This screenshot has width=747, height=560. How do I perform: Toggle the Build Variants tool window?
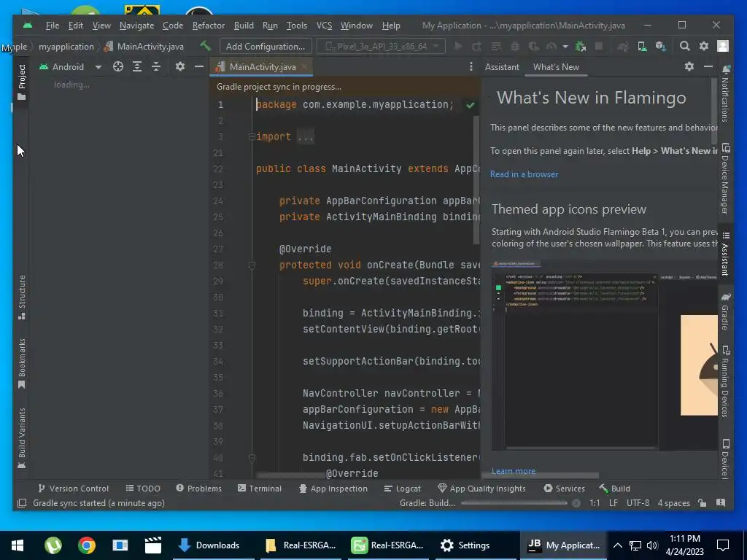21,438
